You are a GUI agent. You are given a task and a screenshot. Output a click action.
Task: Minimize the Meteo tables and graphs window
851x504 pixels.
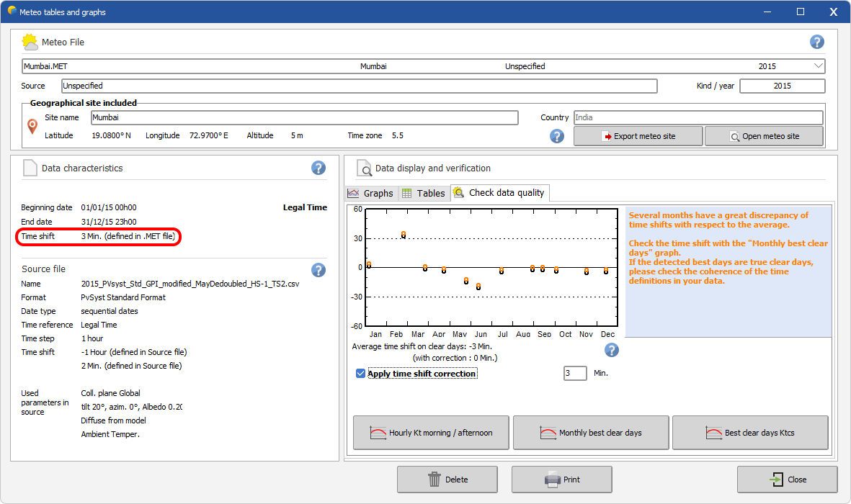[x=767, y=12]
